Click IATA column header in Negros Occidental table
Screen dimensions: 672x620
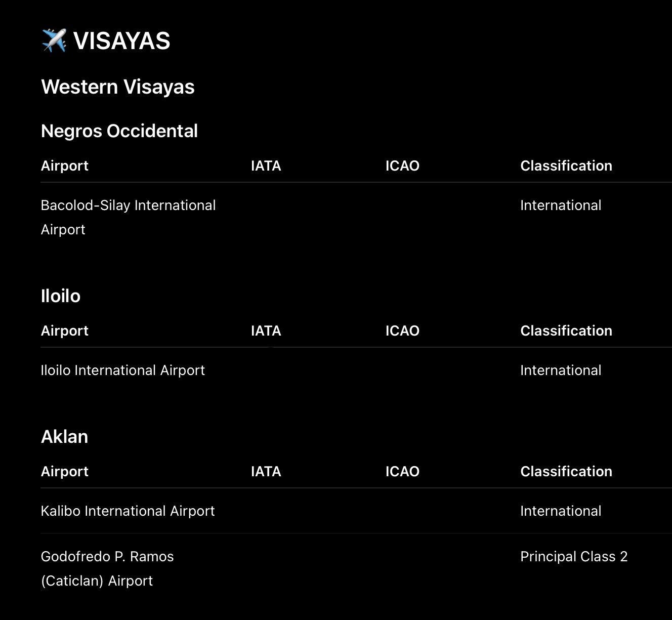point(266,166)
